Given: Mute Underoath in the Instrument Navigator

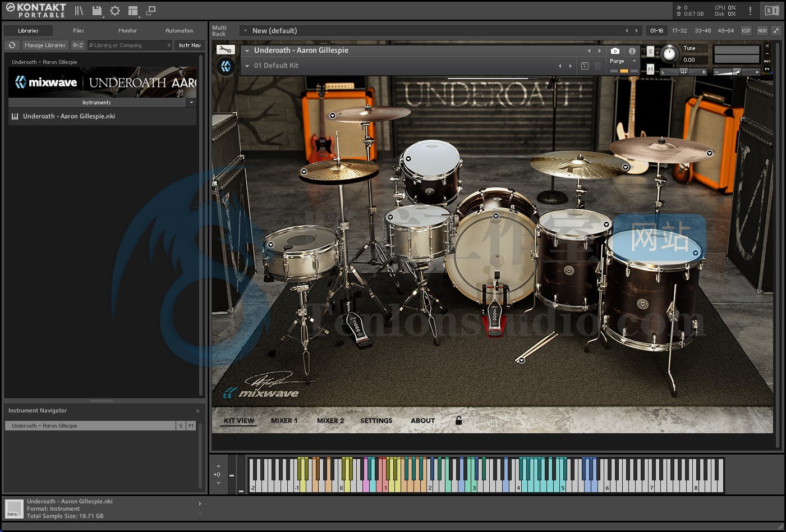Looking at the screenshot, I should pyautogui.click(x=191, y=426).
